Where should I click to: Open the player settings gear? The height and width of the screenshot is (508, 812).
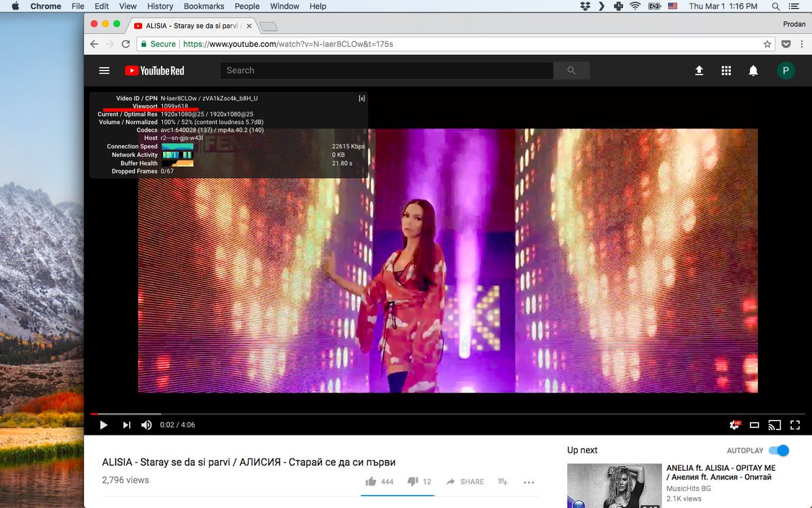click(x=734, y=425)
